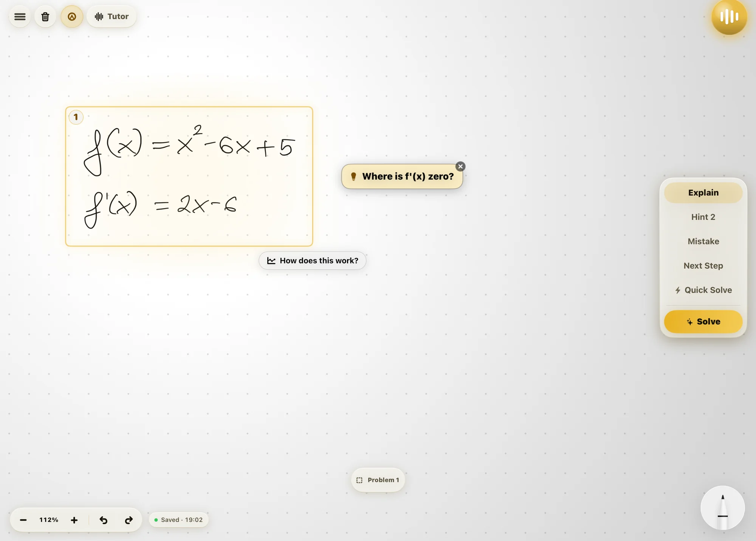
Task: Choose the Mistake option
Action: coord(703,241)
